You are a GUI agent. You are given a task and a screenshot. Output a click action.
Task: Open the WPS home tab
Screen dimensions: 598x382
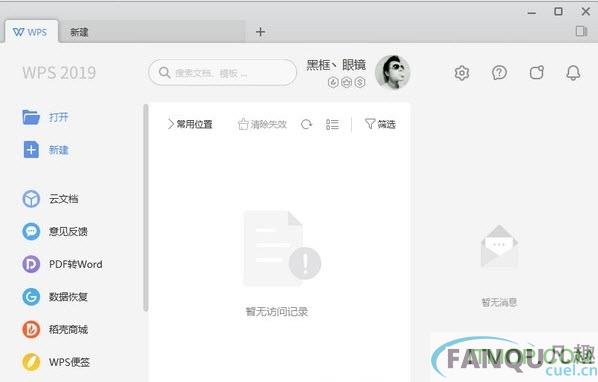[x=31, y=32]
